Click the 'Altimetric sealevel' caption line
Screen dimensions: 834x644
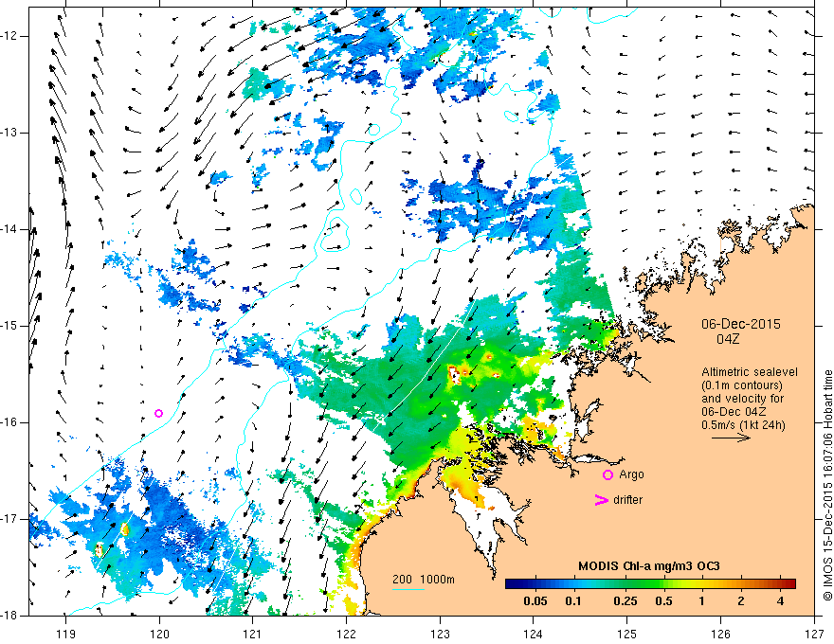(x=750, y=372)
